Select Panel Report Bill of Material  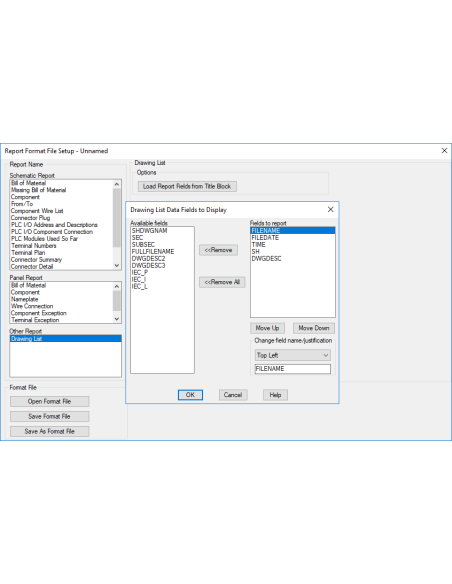61,285
